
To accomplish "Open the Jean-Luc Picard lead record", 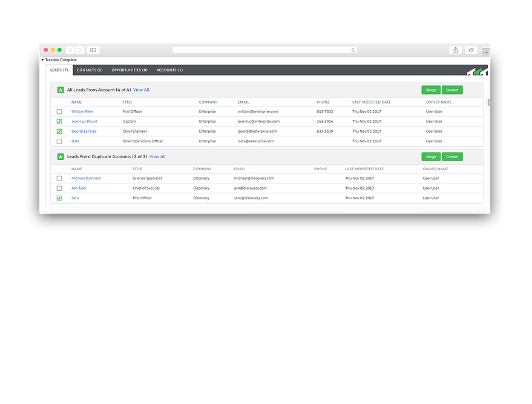I will 84,121.
